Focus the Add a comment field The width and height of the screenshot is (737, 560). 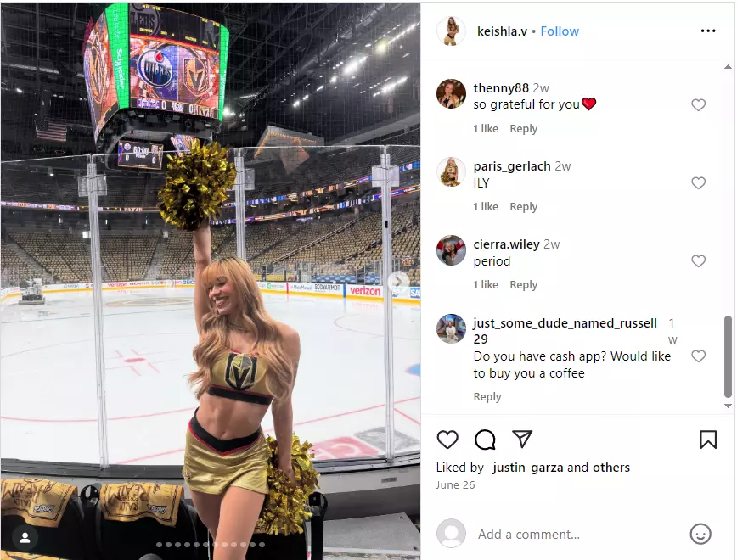[x=578, y=535]
